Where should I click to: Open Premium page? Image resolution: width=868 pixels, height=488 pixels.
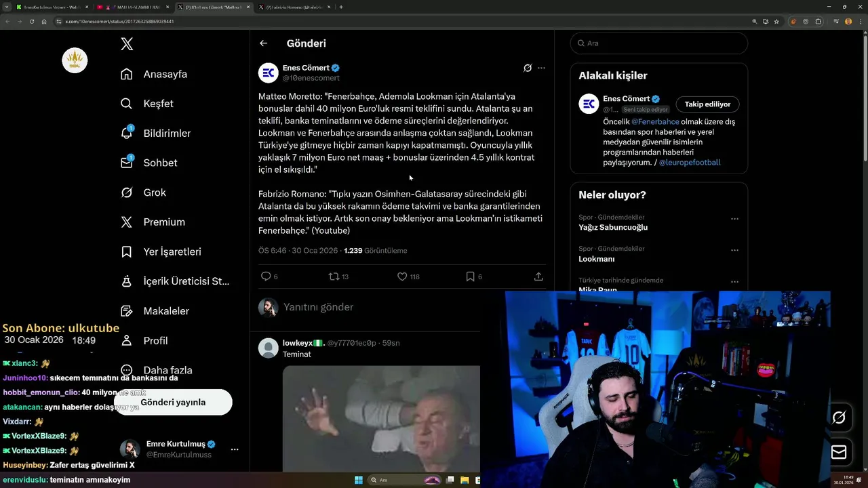point(153,222)
